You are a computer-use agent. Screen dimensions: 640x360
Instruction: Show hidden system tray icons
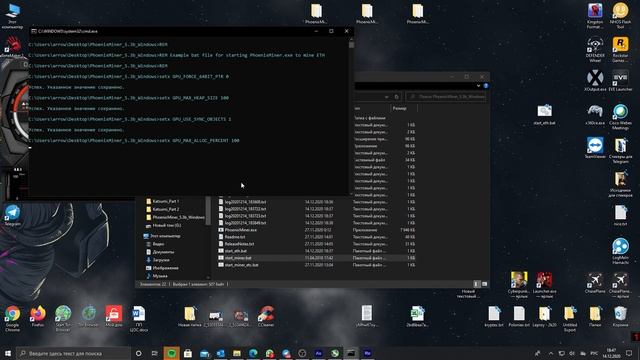pos(551,353)
